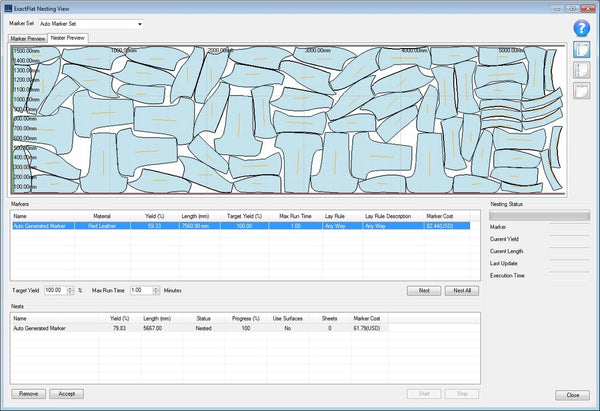The width and height of the screenshot is (600, 411).
Task: Click the Close button at bottom right
Action: 573,395
